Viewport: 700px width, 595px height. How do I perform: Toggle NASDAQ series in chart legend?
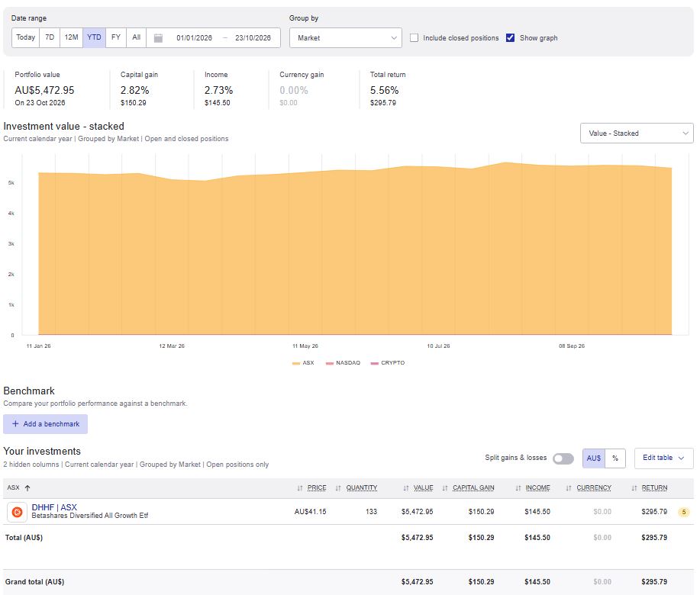coord(343,363)
